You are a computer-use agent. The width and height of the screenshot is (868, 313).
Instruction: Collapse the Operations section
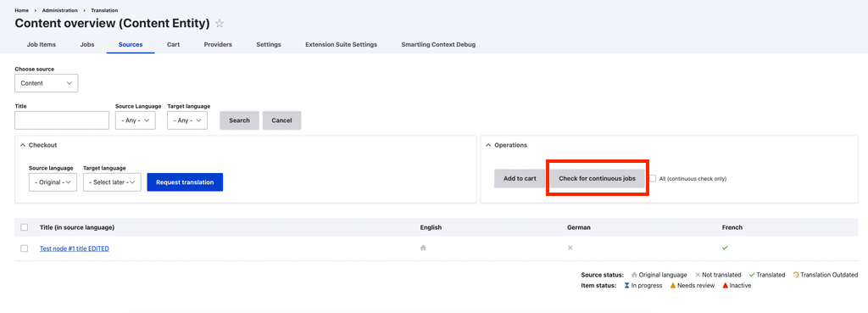click(507, 145)
